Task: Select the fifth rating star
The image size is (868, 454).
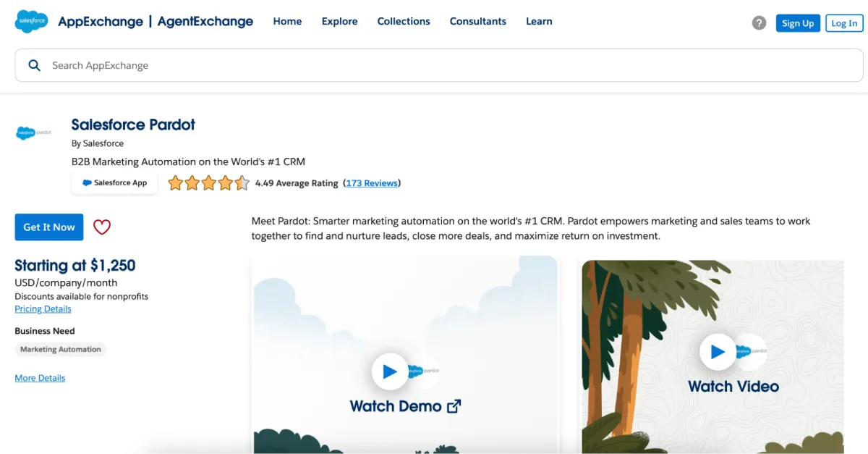Action: pyautogui.click(x=241, y=183)
